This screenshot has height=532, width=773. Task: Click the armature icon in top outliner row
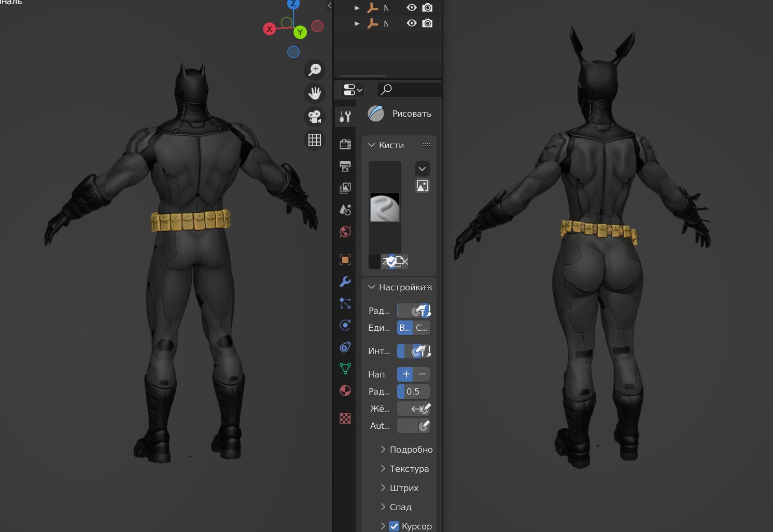pos(373,8)
